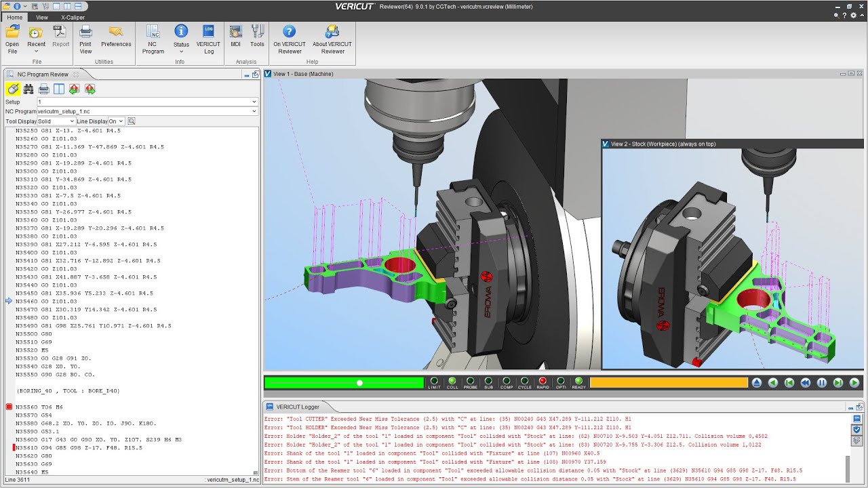Pause the simulation
This screenshot has width=868, height=488.
point(822,383)
